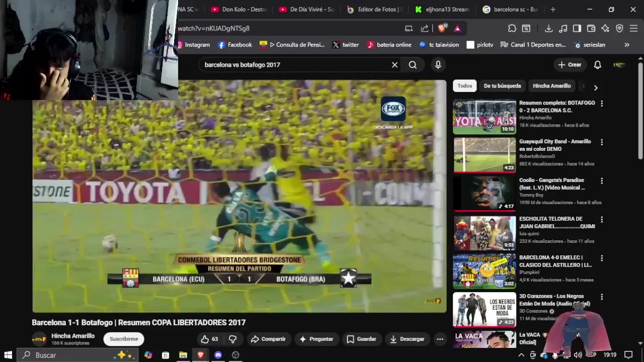Open the Hincha Amarillo channel name link
The image size is (644, 362).
[73, 336]
